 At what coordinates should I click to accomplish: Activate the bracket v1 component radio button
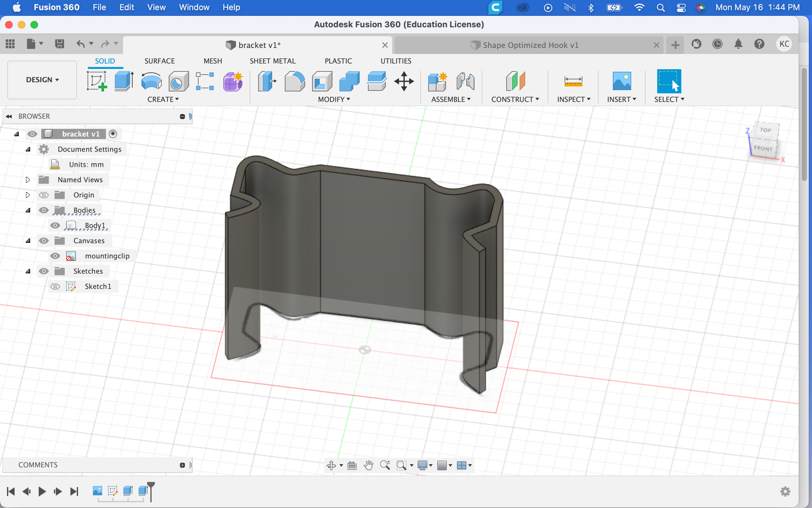click(113, 134)
